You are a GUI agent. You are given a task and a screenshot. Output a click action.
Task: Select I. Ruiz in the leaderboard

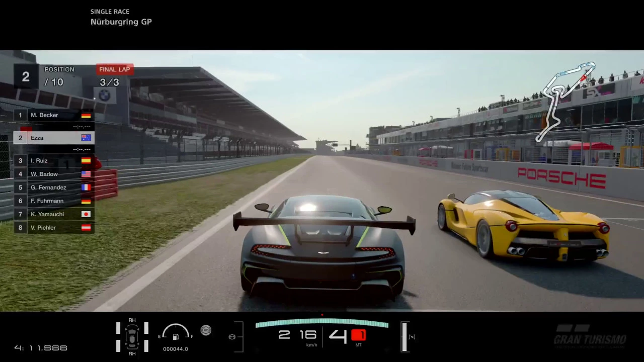tap(54, 160)
